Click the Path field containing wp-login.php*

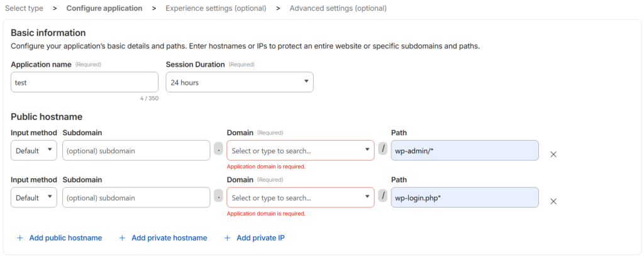pos(464,198)
